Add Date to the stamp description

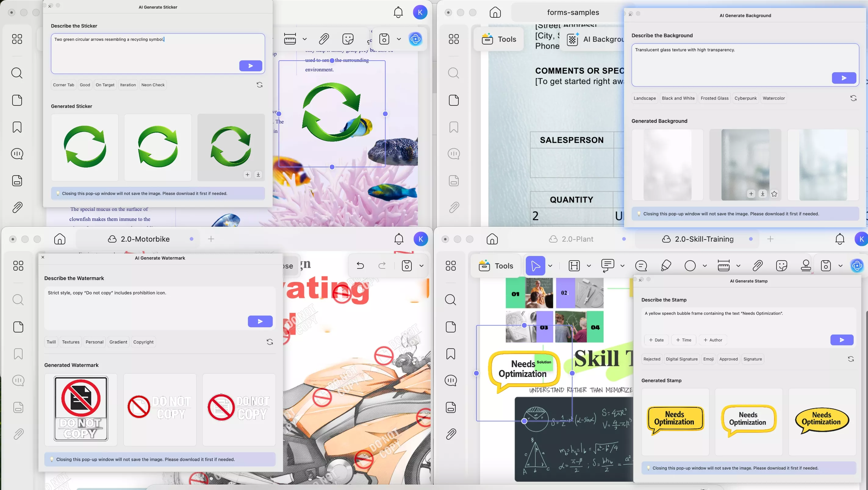(x=656, y=340)
